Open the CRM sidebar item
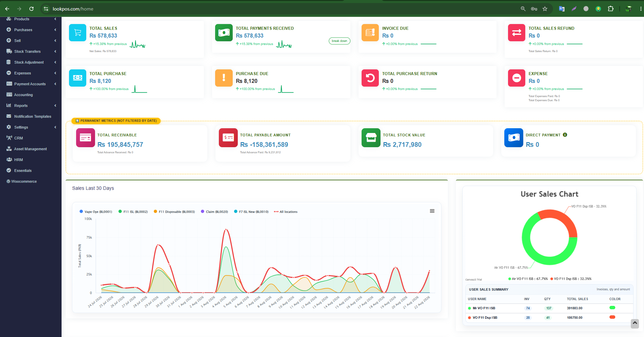 tap(31, 138)
